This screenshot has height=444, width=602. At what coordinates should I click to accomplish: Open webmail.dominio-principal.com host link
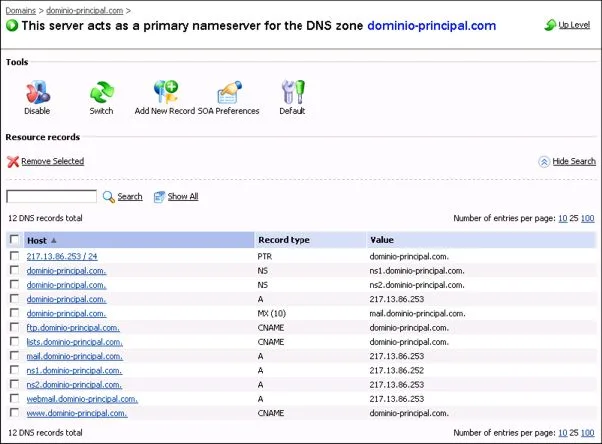(x=82, y=399)
